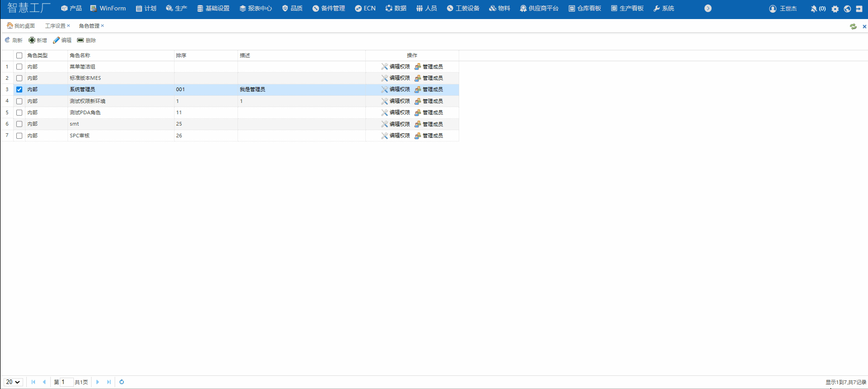868x389 pixels.
Task: Toggle the select-all checkbox in table header
Action: click(19, 55)
